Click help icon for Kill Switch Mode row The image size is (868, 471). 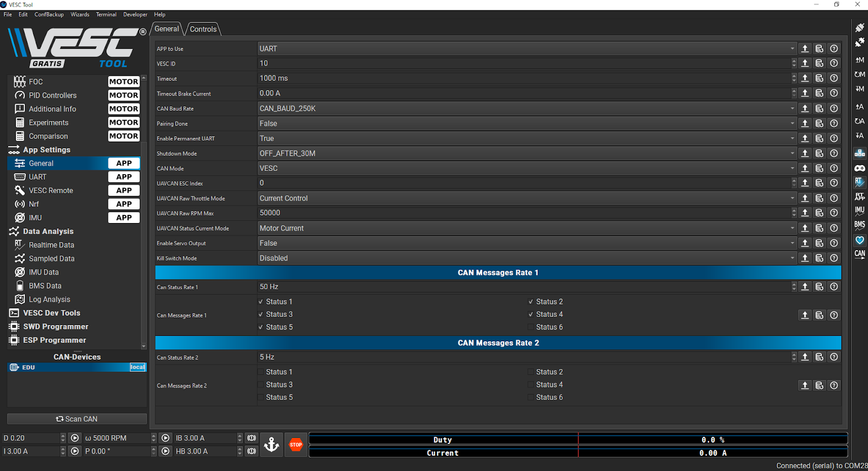(834, 258)
